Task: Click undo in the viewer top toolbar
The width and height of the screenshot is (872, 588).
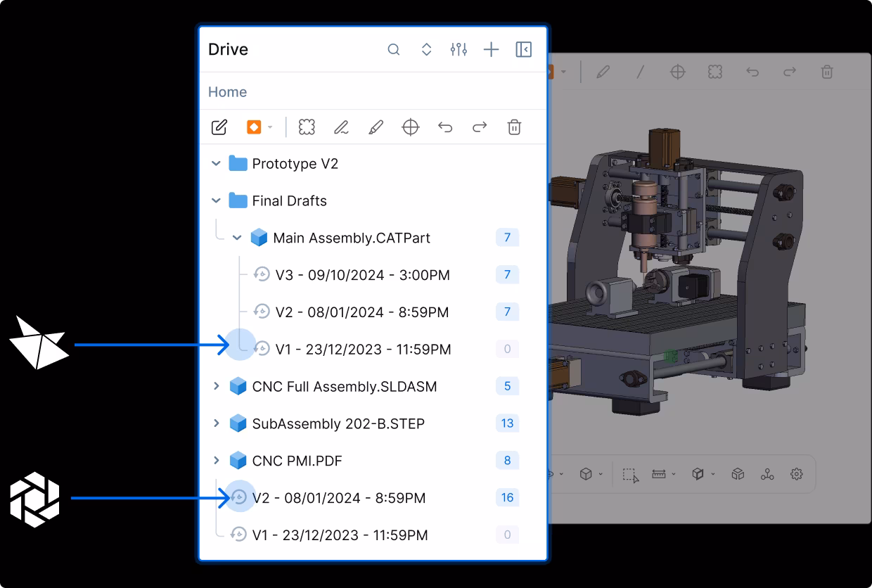Action: point(752,72)
